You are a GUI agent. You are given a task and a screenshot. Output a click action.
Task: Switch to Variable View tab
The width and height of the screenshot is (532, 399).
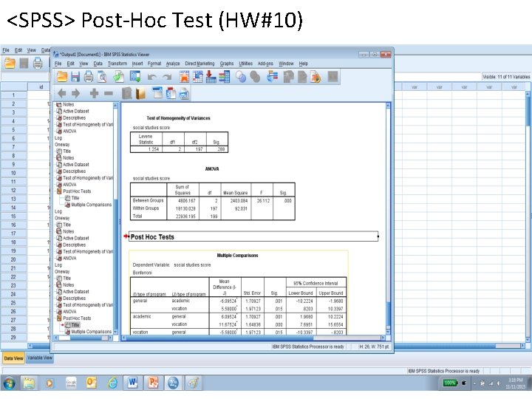[x=40, y=358]
